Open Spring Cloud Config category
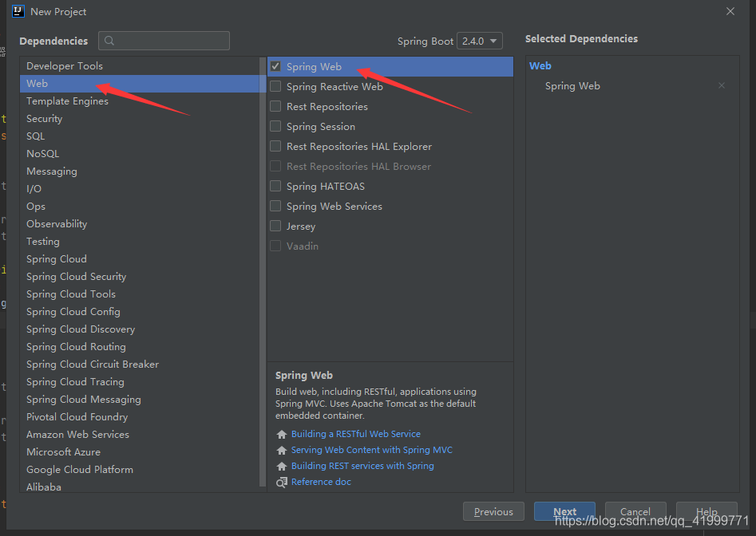The height and width of the screenshot is (536, 756). (x=140, y=312)
